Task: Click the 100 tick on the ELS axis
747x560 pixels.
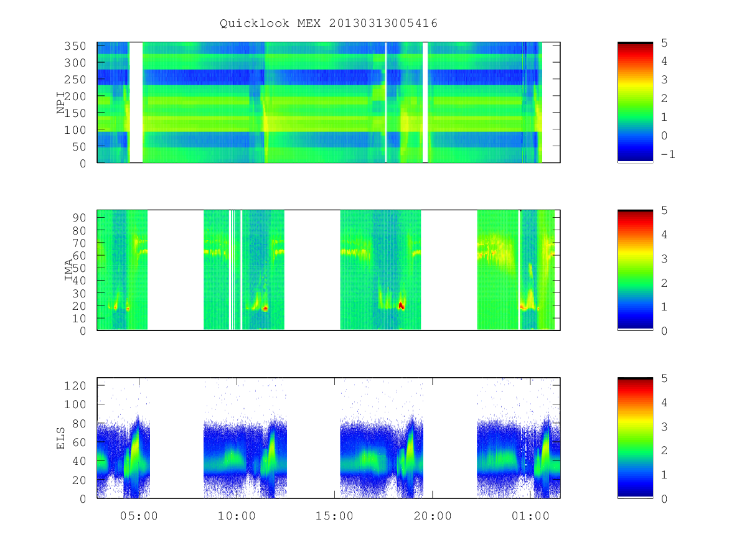Action: [75, 404]
